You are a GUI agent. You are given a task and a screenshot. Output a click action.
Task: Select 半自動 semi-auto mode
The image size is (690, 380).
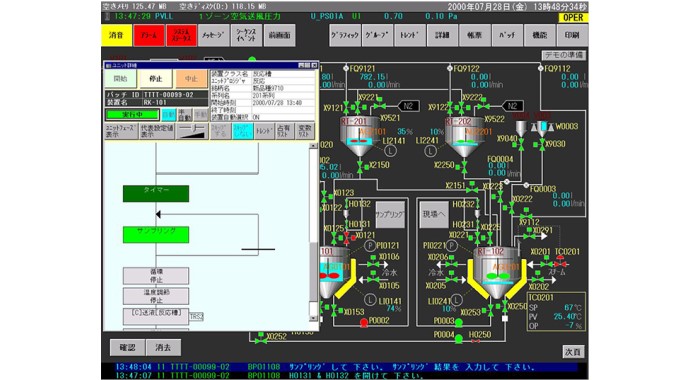tap(185, 115)
